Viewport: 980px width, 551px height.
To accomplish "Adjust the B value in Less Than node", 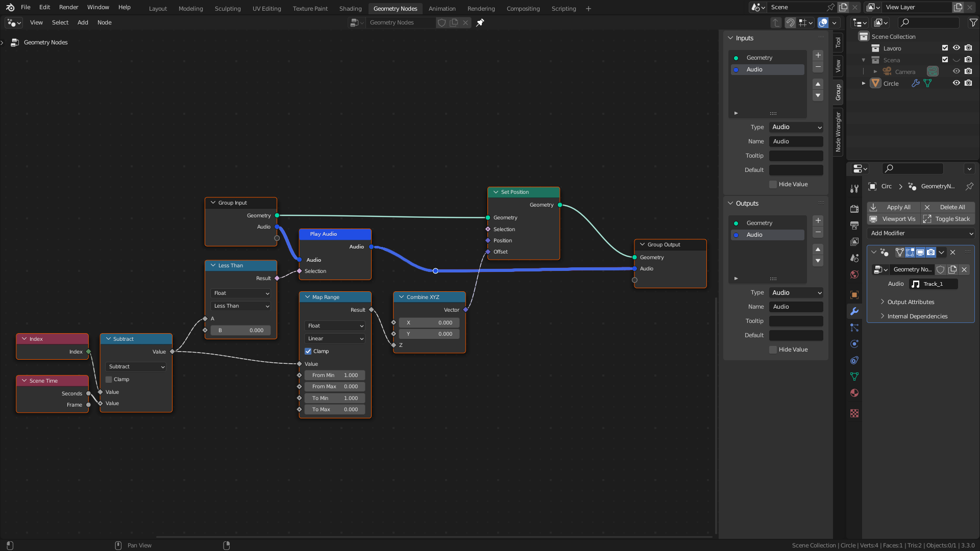I will tap(240, 330).
